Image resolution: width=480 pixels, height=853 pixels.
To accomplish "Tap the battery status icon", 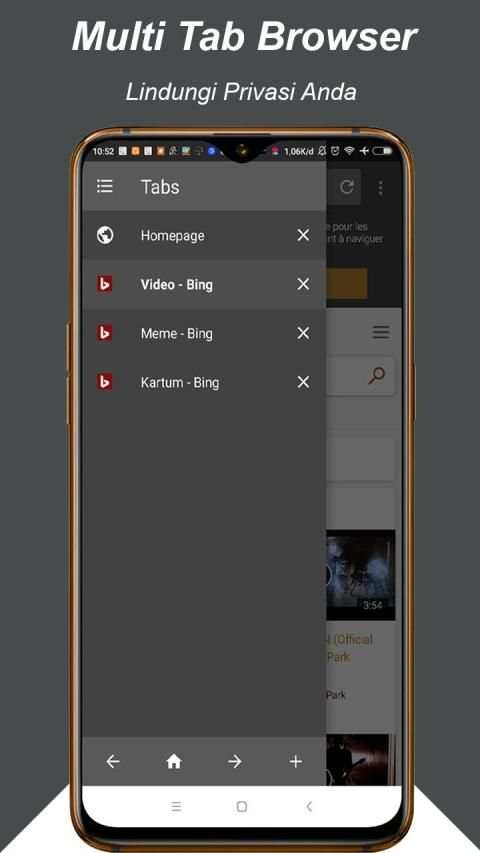I will click(x=382, y=151).
